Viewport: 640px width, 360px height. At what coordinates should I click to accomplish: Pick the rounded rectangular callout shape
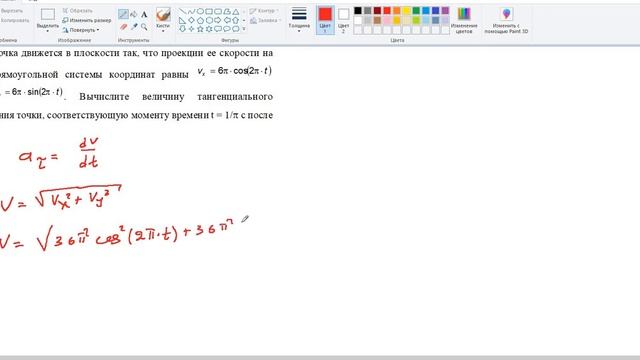tap(218, 29)
